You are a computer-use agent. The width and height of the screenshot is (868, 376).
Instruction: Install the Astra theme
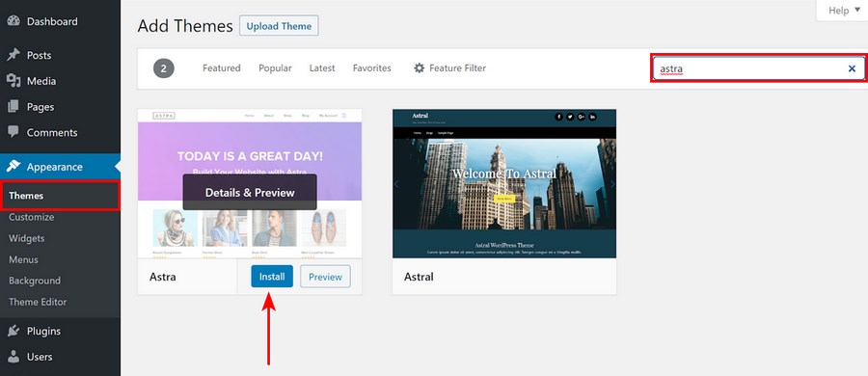coord(272,277)
